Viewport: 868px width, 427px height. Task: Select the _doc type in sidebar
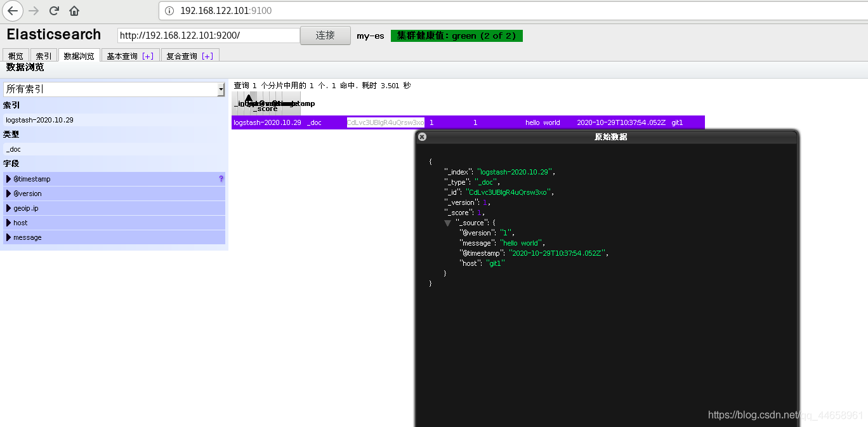coord(114,149)
